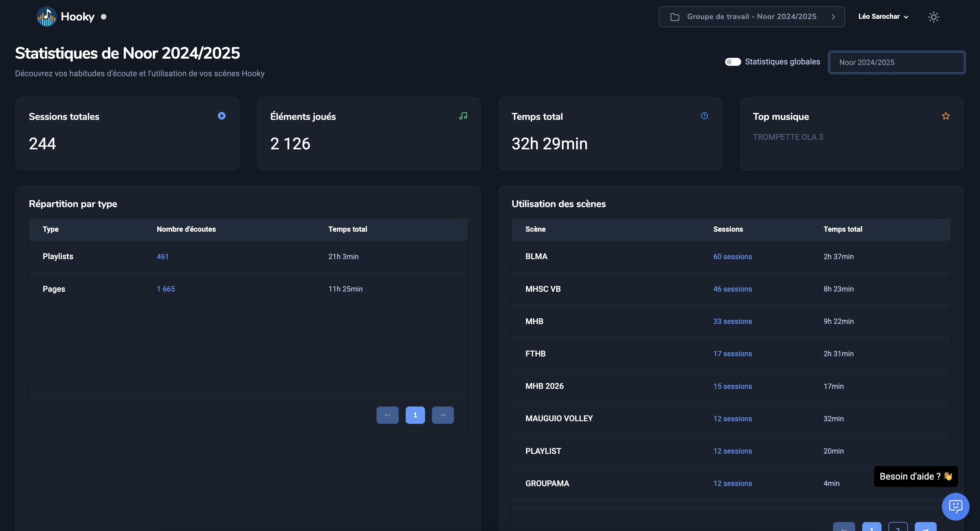Open the Léo Sarochar user menu
Image resolution: width=980 pixels, height=531 pixels.
(x=883, y=17)
